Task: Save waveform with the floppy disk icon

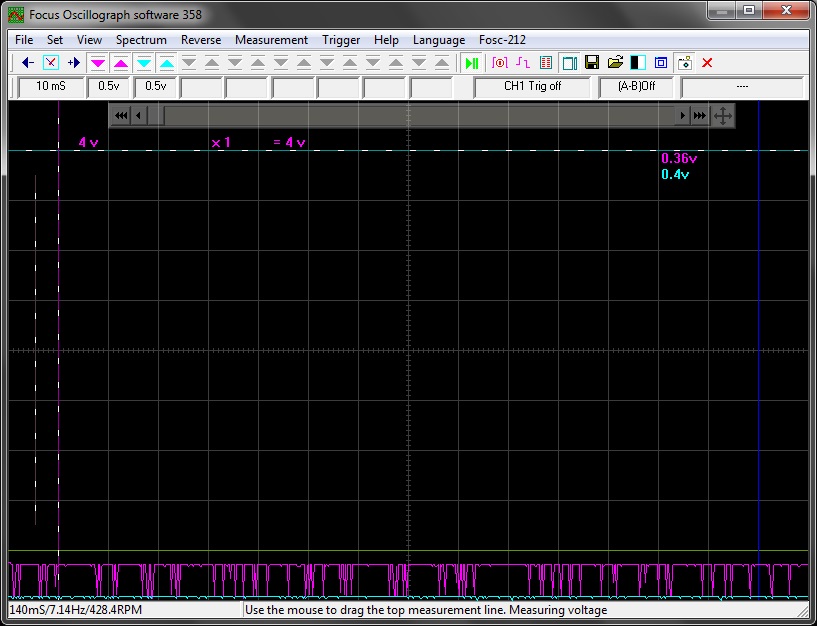Action: pos(592,63)
